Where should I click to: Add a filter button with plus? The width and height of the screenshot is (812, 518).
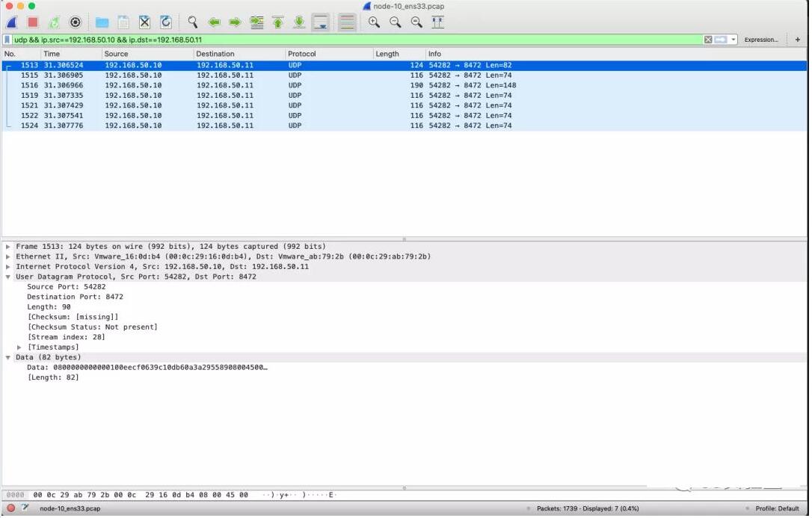click(x=798, y=40)
